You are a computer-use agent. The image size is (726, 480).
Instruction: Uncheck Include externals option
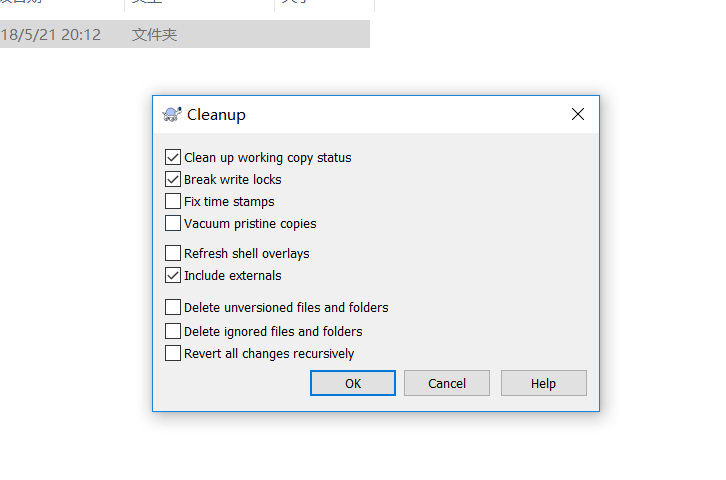click(x=173, y=275)
